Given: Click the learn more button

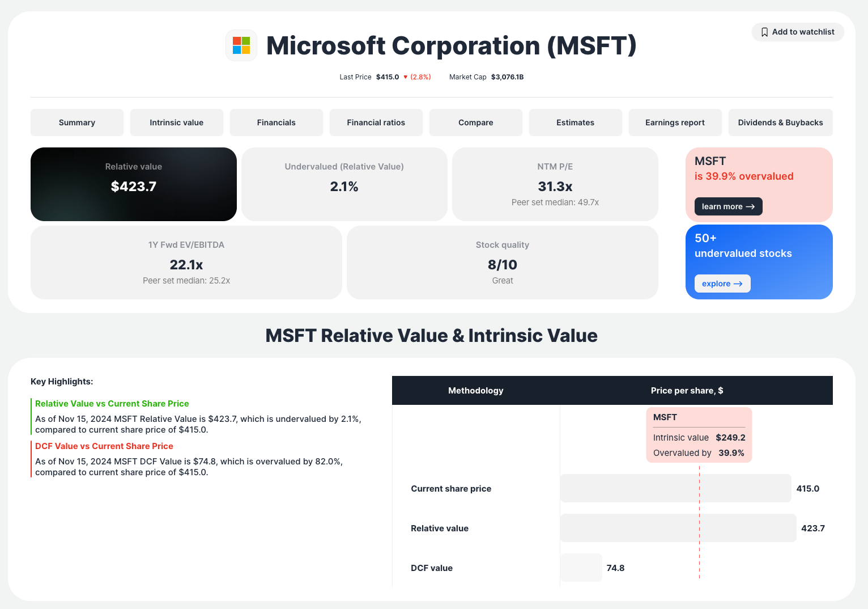Looking at the screenshot, I should coord(728,206).
